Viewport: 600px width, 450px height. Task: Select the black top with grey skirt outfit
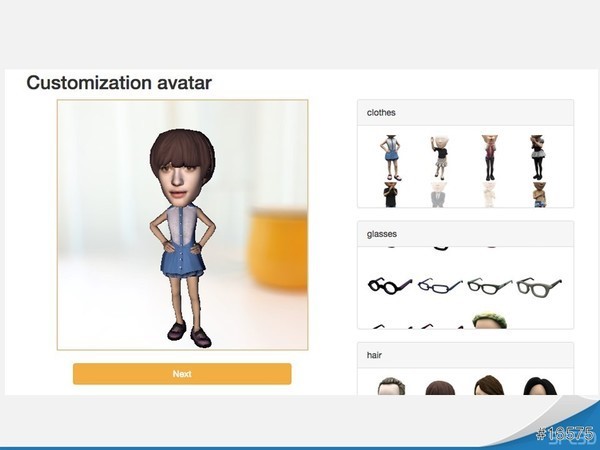coord(538,158)
